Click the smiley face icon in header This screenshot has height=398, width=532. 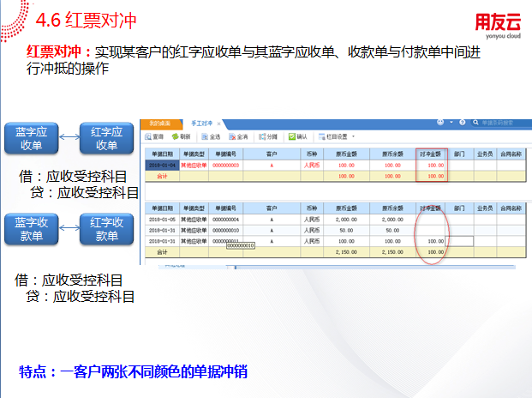440,123
